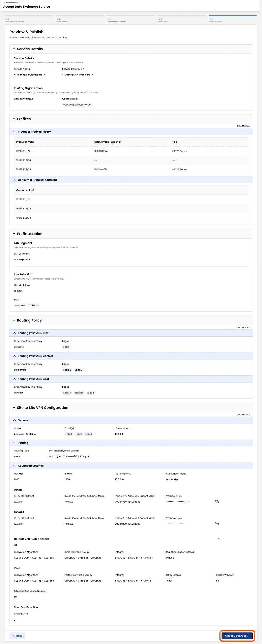Click <<Peering Service Name>> value
This screenshot has height=644, width=262.
coord(29,75)
